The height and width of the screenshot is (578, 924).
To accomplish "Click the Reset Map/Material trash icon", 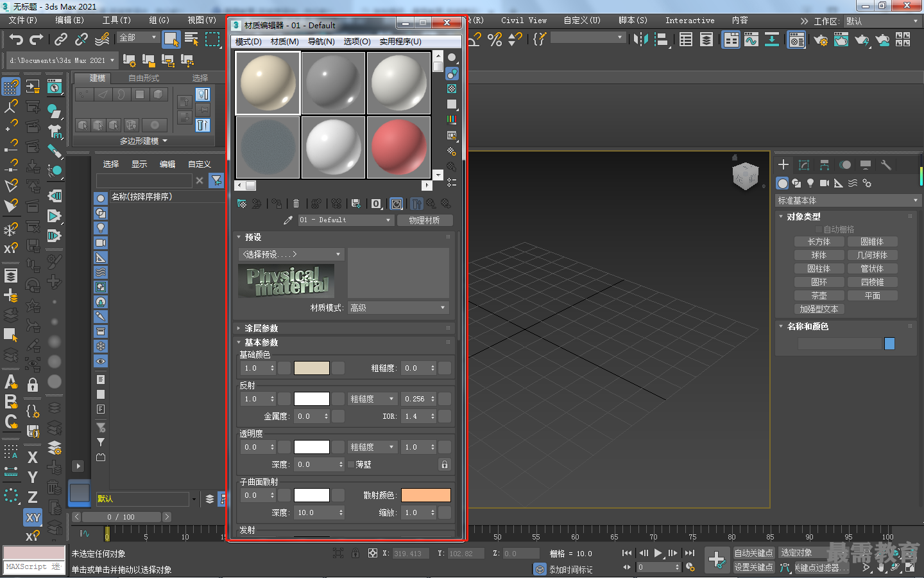I will 296,204.
